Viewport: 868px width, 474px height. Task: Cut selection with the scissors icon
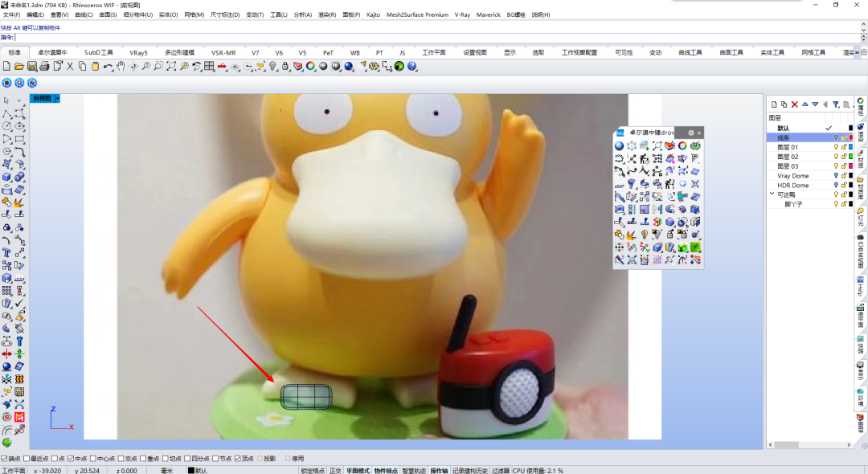click(x=70, y=67)
